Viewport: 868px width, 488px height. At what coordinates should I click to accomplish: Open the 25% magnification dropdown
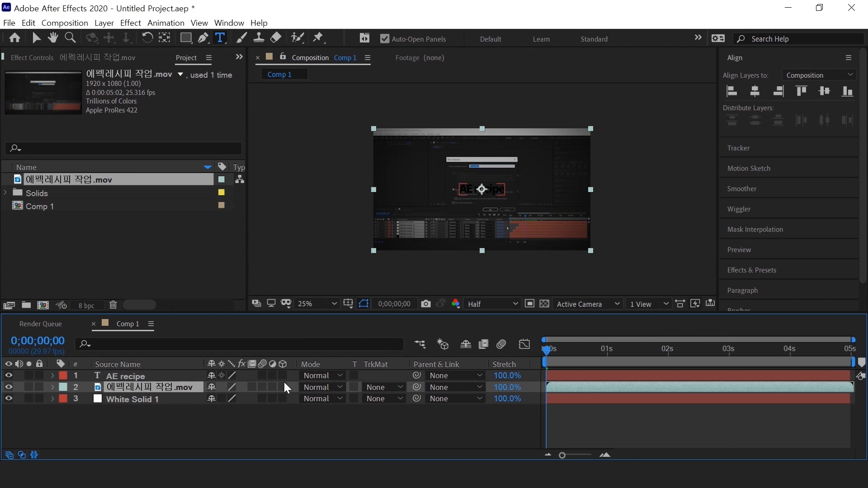317,304
